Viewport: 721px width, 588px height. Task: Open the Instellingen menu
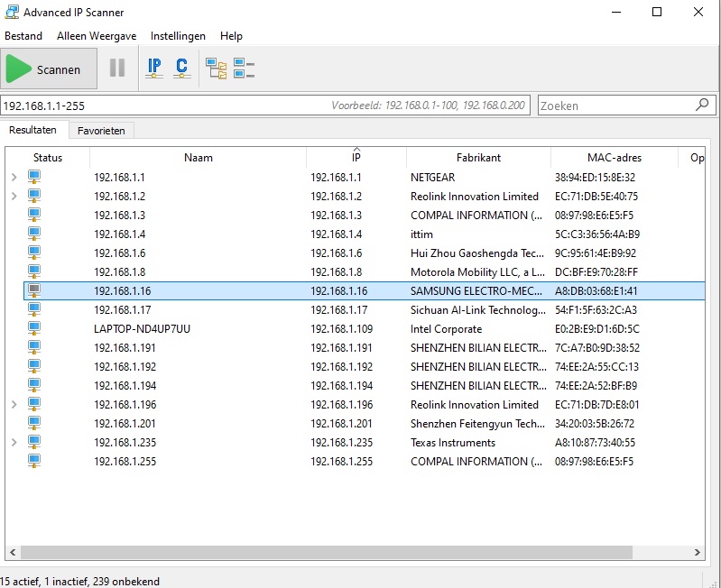(178, 36)
